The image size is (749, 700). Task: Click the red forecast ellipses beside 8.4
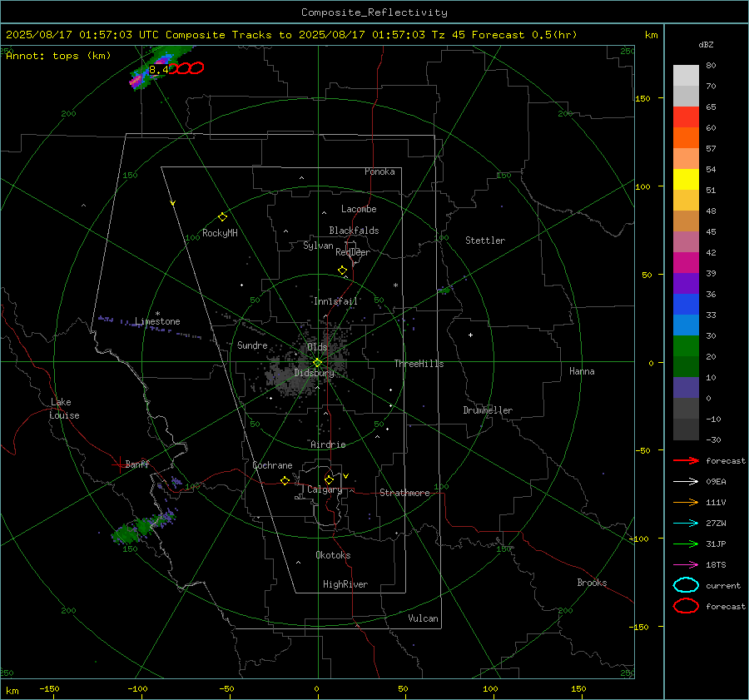[186, 68]
